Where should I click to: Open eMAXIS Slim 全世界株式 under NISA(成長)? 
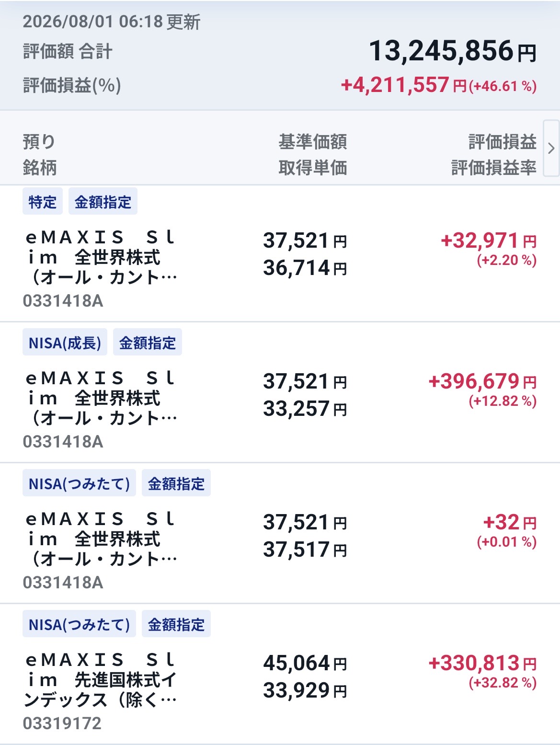(101, 398)
